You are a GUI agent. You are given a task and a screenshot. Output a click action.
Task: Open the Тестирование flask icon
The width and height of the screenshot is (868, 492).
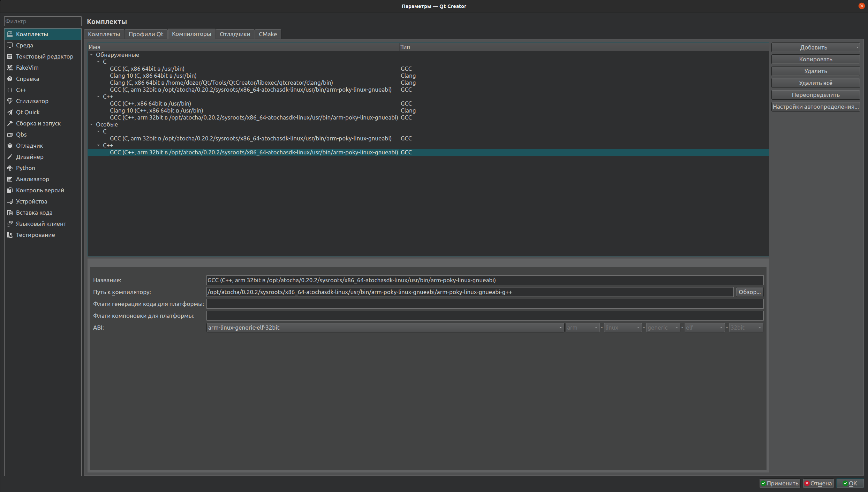(x=10, y=235)
